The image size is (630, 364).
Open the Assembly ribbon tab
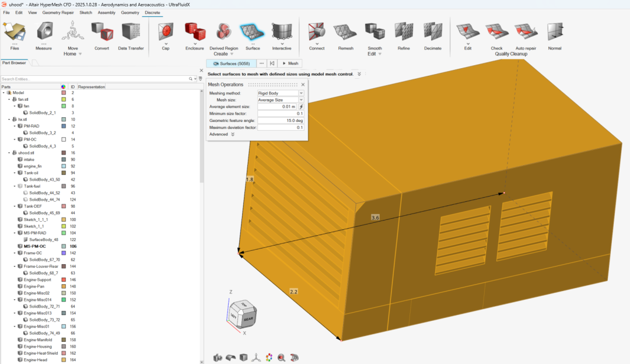click(x=106, y=12)
